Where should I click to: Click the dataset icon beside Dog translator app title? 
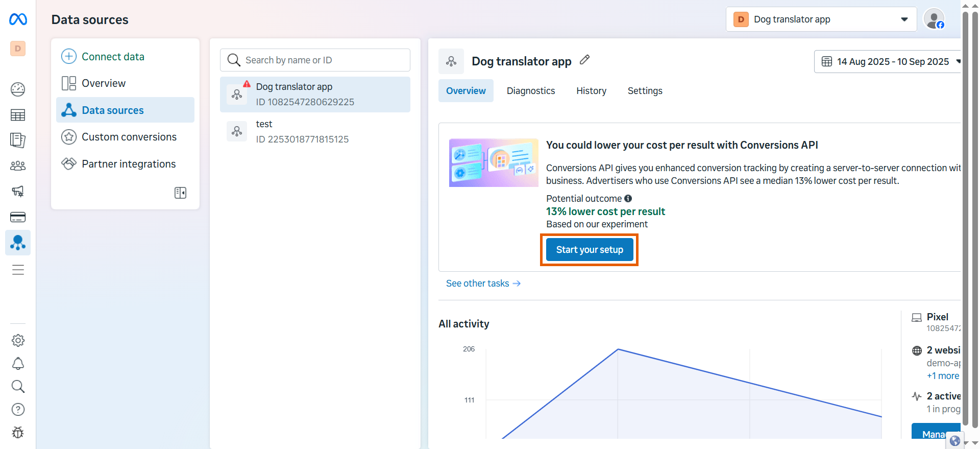click(x=451, y=61)
